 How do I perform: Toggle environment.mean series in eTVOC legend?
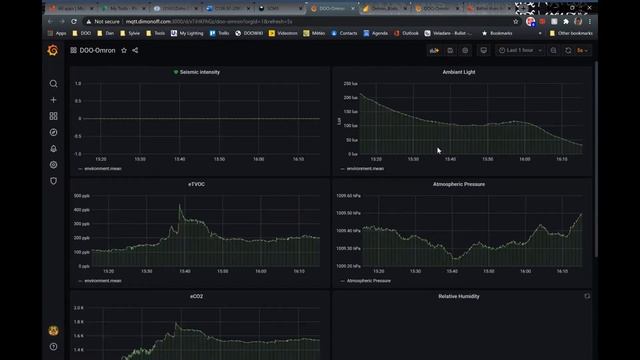coord(103,281)
